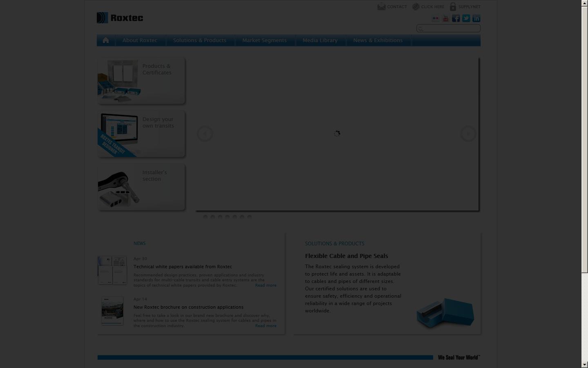
Task: Open the YouTube social icon
Action: point(446,18)
